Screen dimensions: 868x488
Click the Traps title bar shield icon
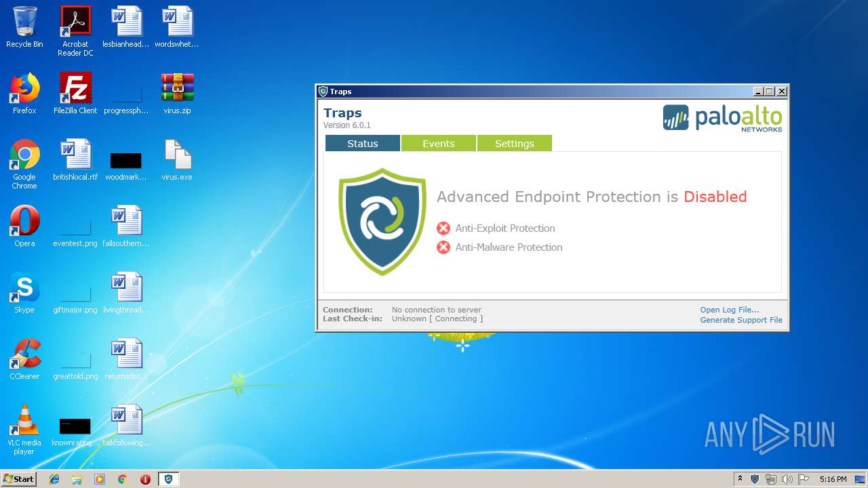tap(323, 91)
